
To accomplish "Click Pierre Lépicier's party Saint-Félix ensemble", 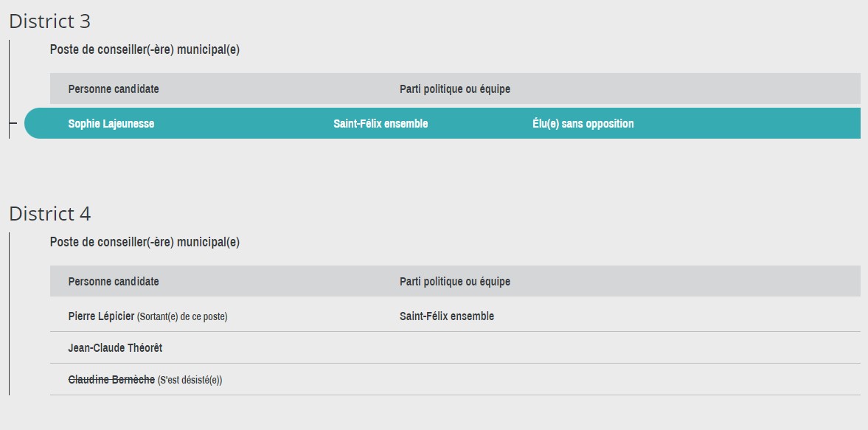I will point(447,316).
